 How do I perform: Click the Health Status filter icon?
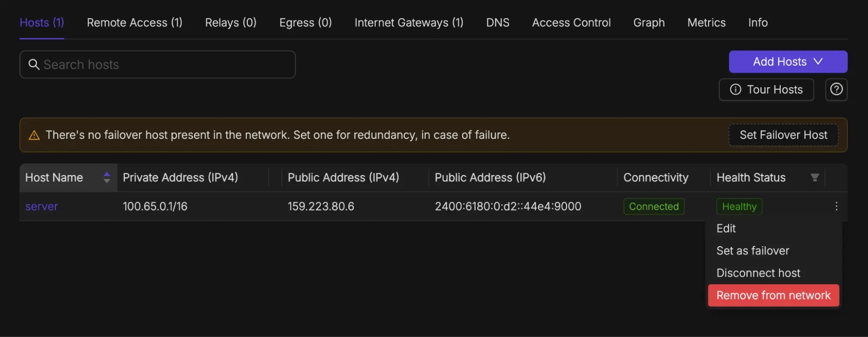click(815, 177)
